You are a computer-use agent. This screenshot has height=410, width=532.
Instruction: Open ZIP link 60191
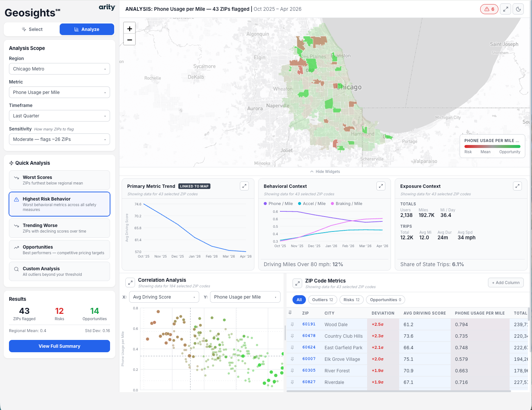click(x=309, y=324)
